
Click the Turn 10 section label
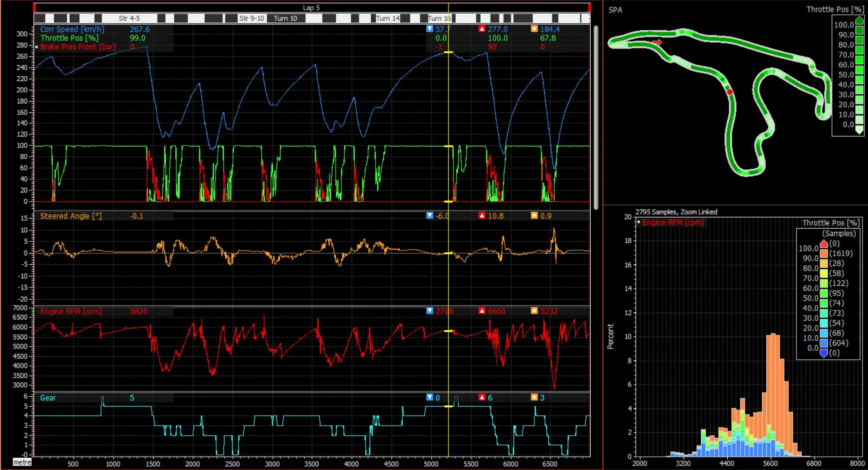pos(286,18)
